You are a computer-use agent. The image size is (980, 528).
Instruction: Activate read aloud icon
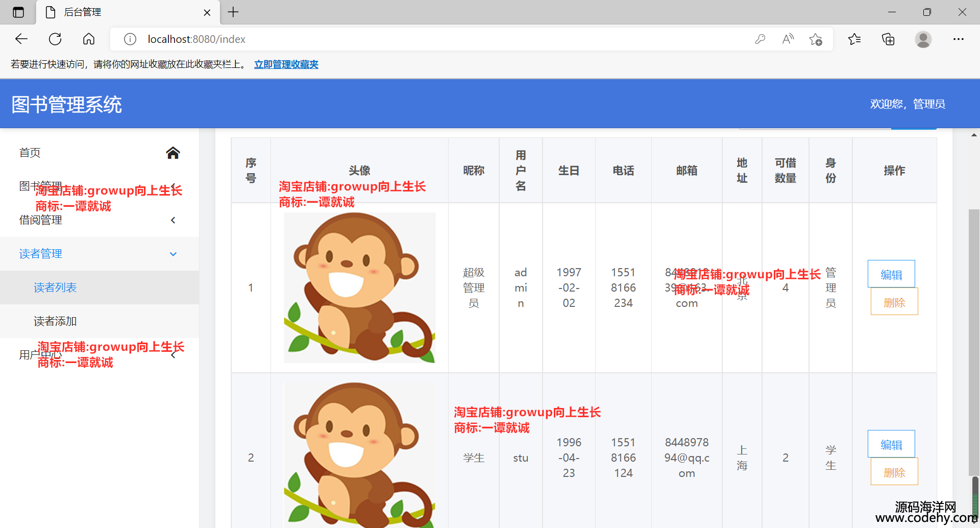tap(788, 39)
